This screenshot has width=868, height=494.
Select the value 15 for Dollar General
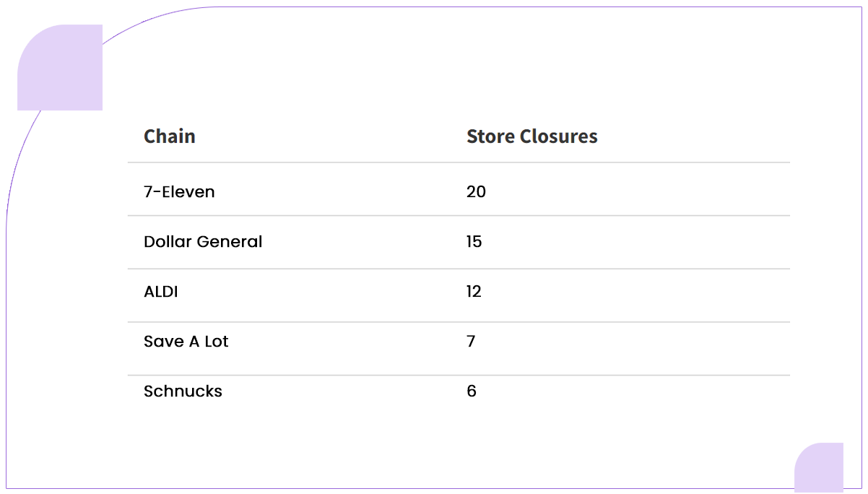pos(474,242)
